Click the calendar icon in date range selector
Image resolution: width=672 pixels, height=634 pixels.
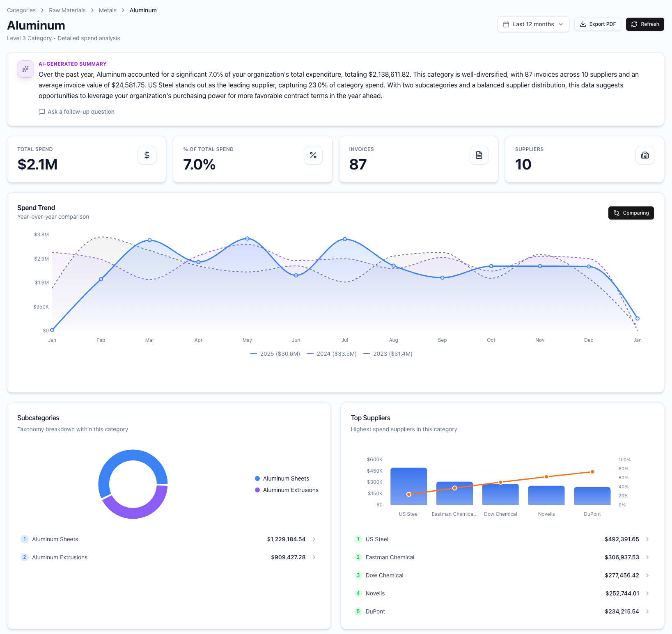[506, 24]
